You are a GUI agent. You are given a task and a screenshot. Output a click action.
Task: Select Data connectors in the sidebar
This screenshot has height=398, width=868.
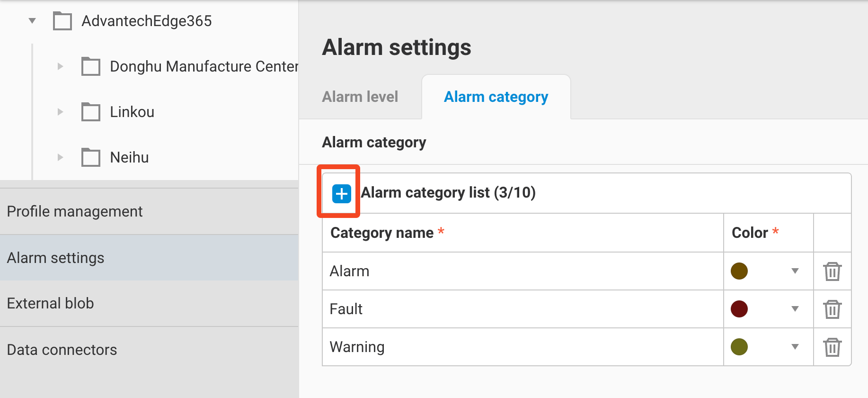tap(62, 350)
